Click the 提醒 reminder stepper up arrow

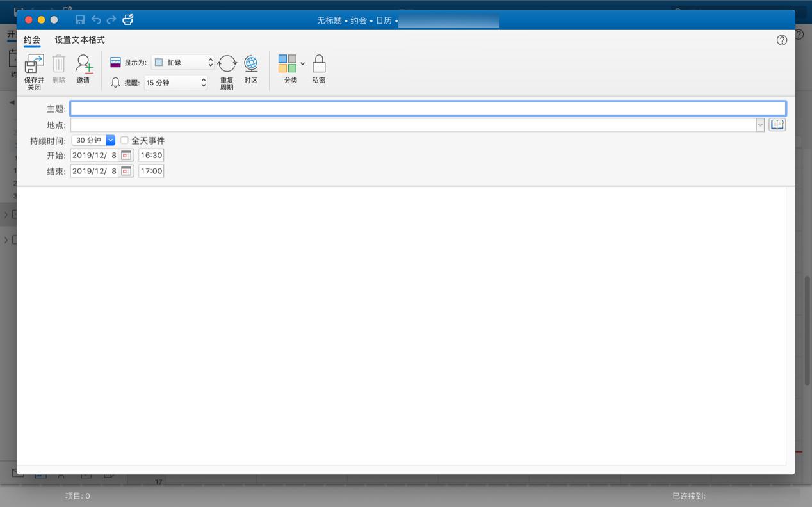click(x=202, y=79)
